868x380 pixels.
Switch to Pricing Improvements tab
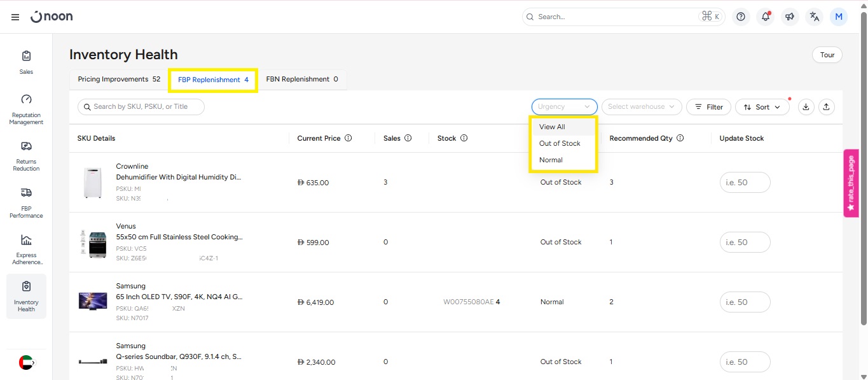[119, 80]
